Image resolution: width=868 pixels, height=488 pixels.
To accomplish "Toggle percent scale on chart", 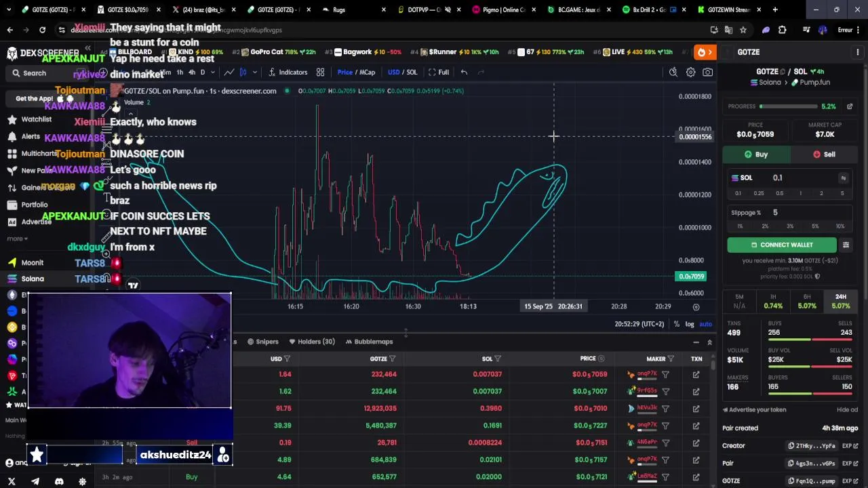I will point(676,324).
